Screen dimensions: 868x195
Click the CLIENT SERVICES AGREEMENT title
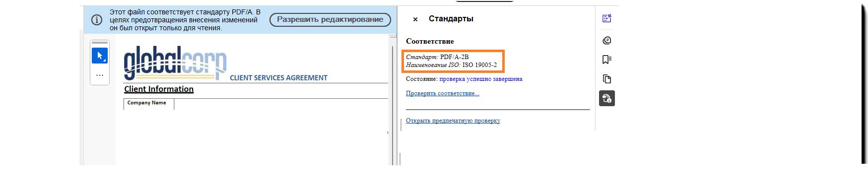278,78
